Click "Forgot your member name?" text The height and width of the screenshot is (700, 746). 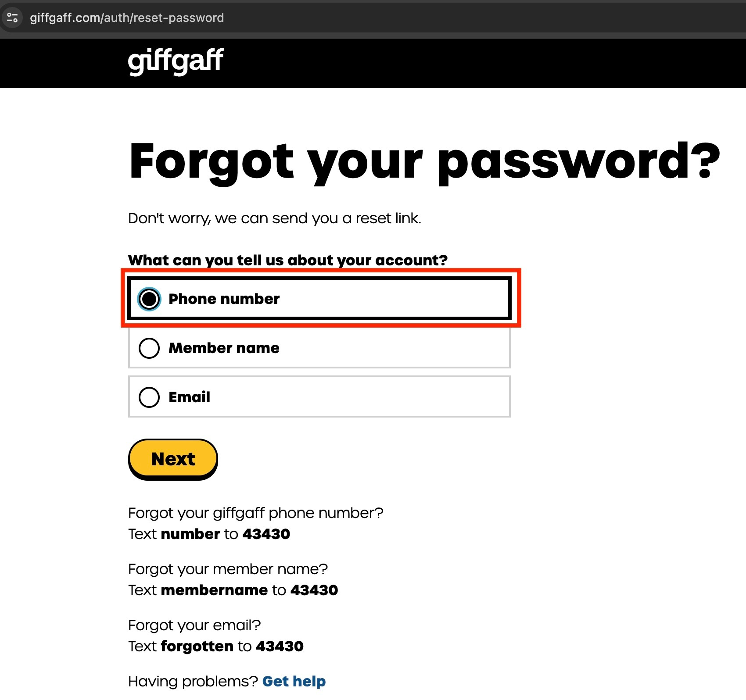(228, 569)
